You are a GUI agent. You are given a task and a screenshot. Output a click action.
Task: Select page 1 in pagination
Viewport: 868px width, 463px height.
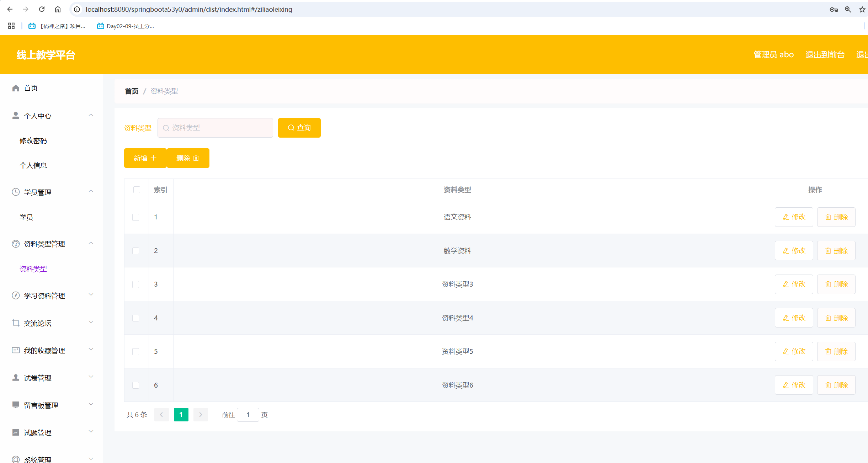point(181,415)
